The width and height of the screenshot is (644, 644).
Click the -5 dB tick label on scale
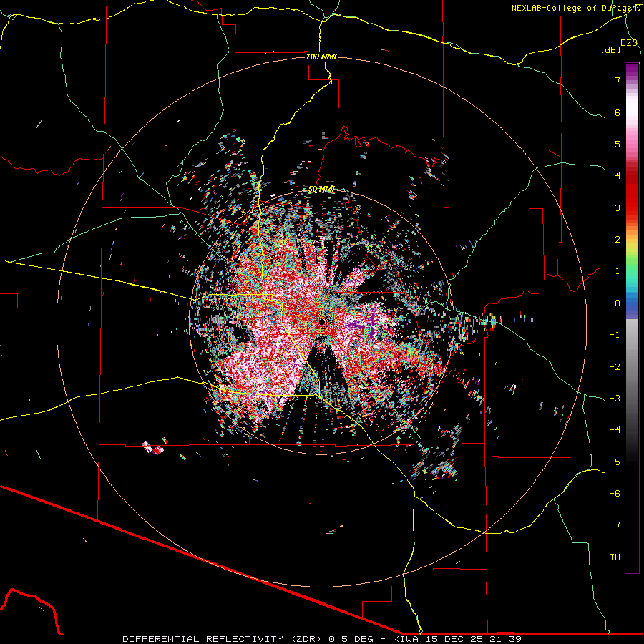(615, 462)
